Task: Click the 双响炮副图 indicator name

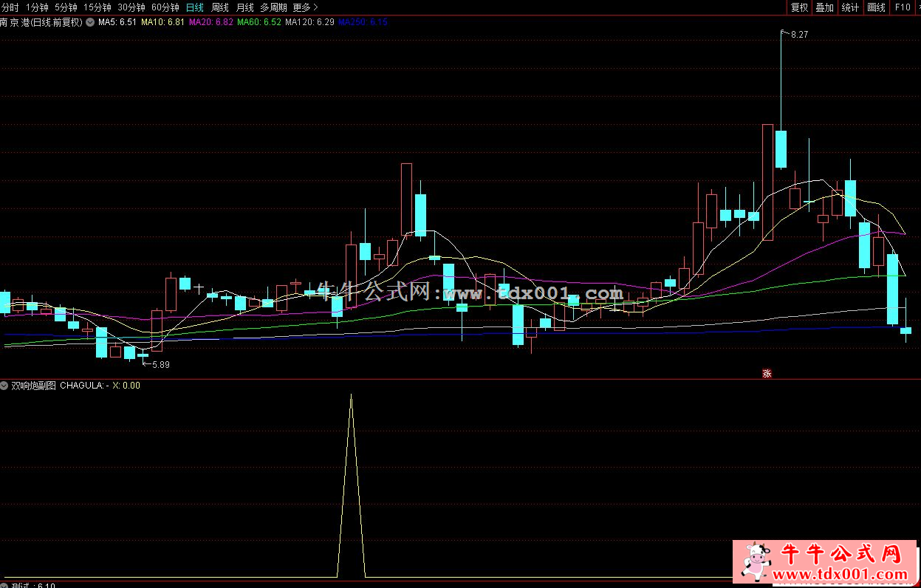Action: tap(34, 386)
